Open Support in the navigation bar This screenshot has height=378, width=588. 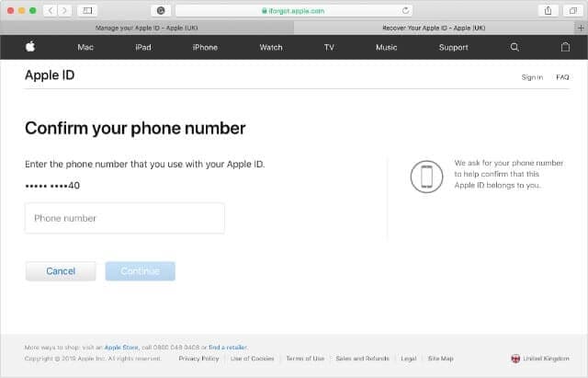pyautogui.click(x=453, y=47)
